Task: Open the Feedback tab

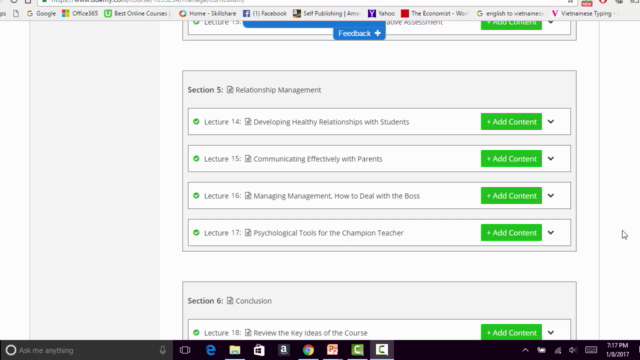Action: point(359,33)
